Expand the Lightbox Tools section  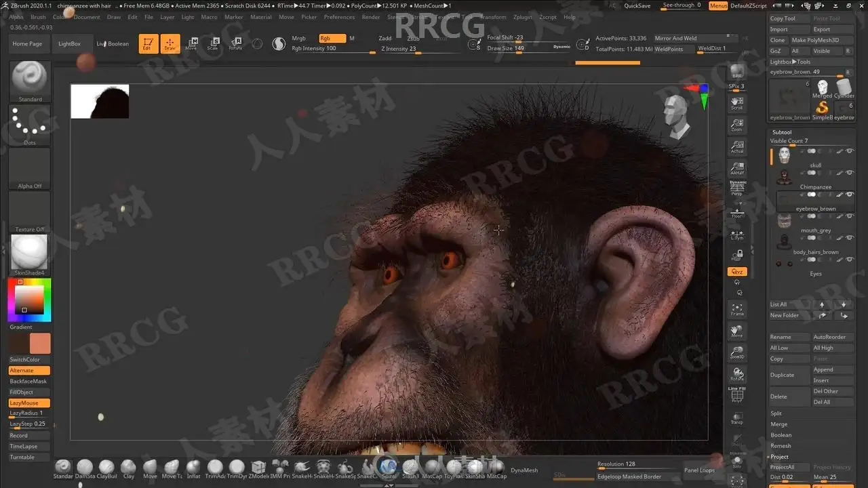[x=790, y=62]
